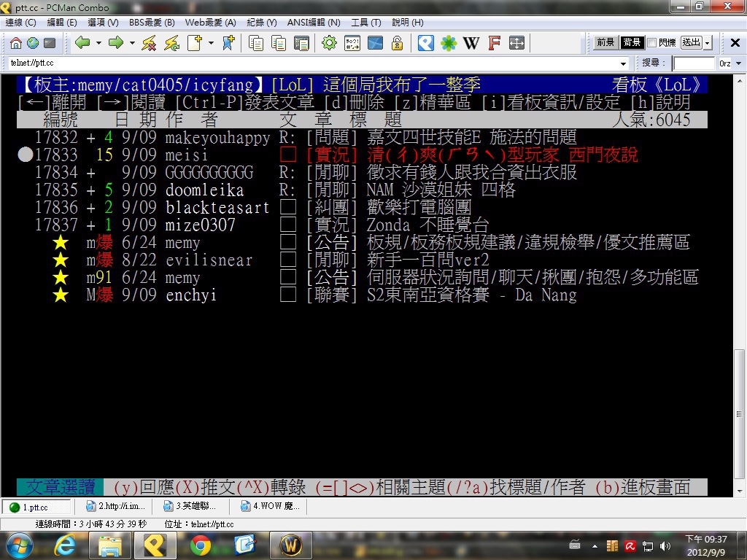Open the forward arrow history dropdown
Image resolution: width=747 pixels, height=560 pixels.
pyautogui.click(x=132, y=43)
